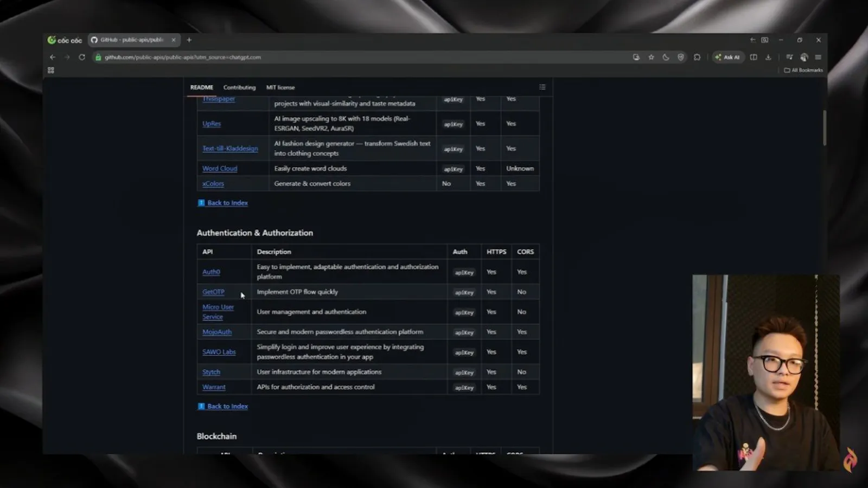
Task: Click 'User infrastructure for modern applications' text
Action: point(319,372)
